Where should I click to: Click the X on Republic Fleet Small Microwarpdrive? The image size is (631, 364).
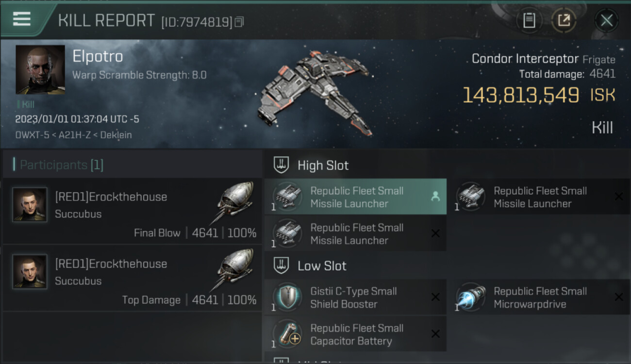click(618, 297)
